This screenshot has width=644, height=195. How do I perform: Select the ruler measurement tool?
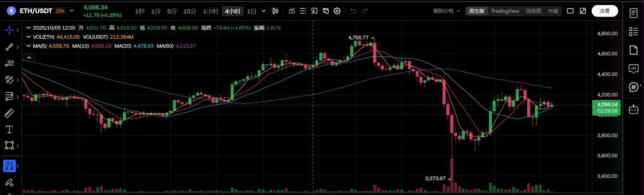point(9,113)
